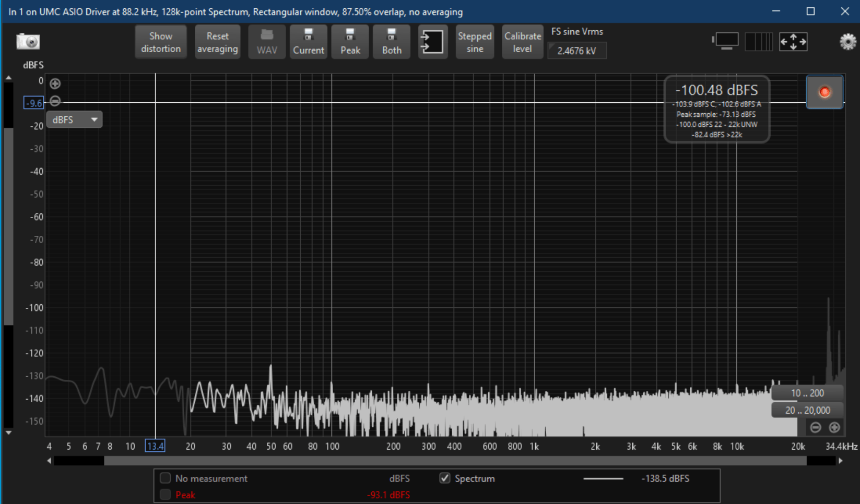The width and height of the screenshot is (860, 504).
Task: Set frequency range to 20 .. 20,000
Action: [807, 410]
